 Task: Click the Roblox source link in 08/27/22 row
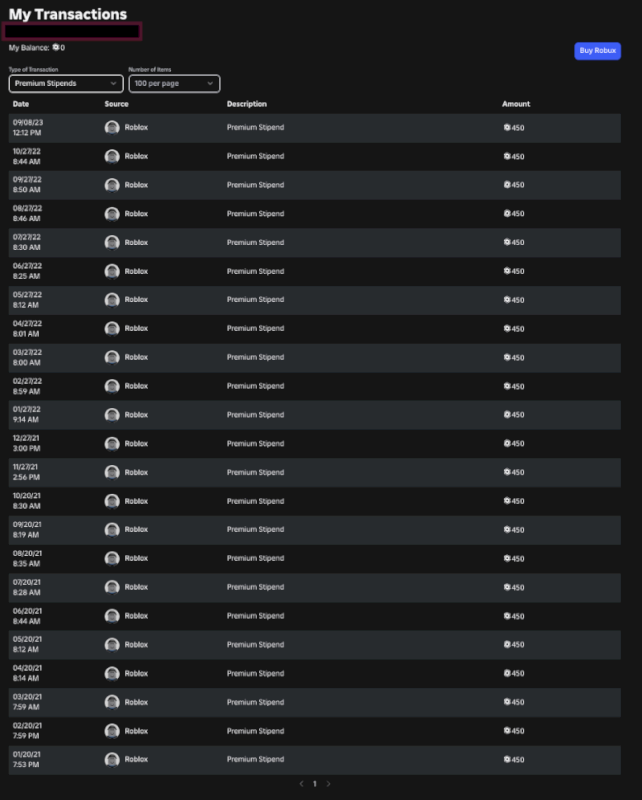pyautogui.click(x=136, y=214)
